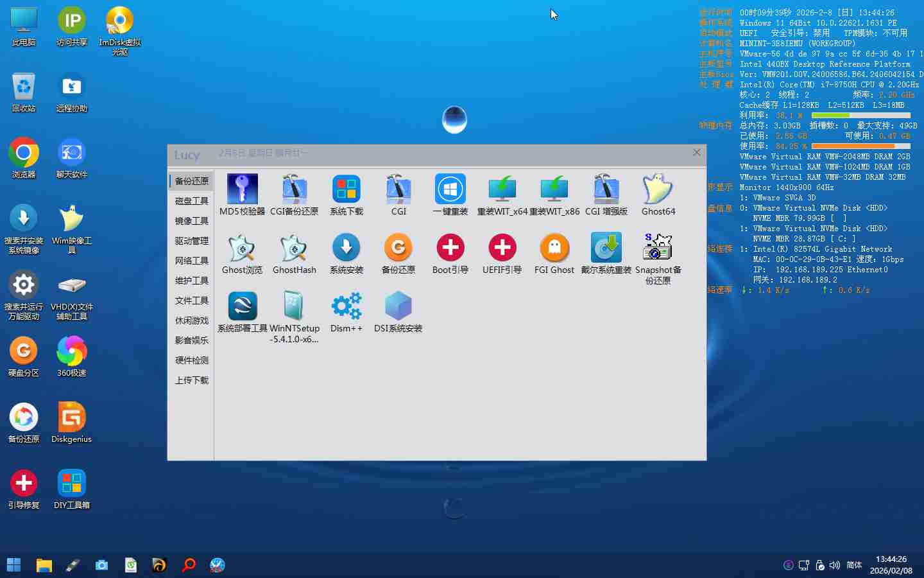
Task: Open the FGI Ghost tool
Action: tap(554, 249)
